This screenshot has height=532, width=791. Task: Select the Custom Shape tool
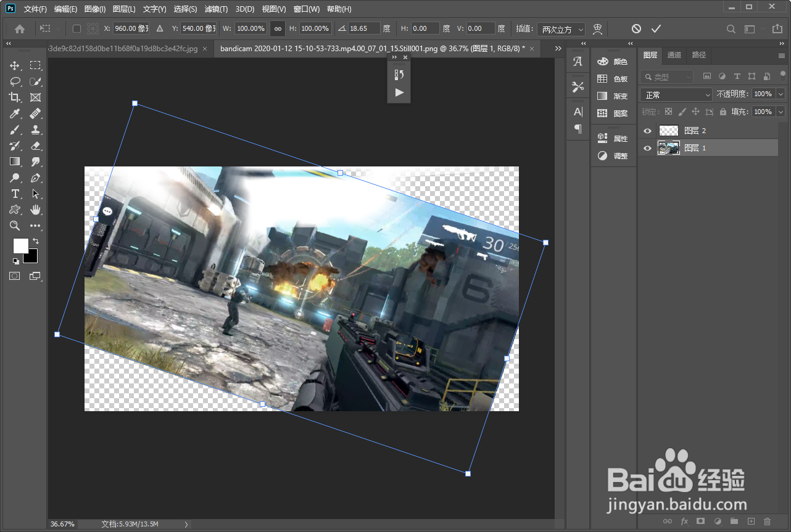[15, 210]
